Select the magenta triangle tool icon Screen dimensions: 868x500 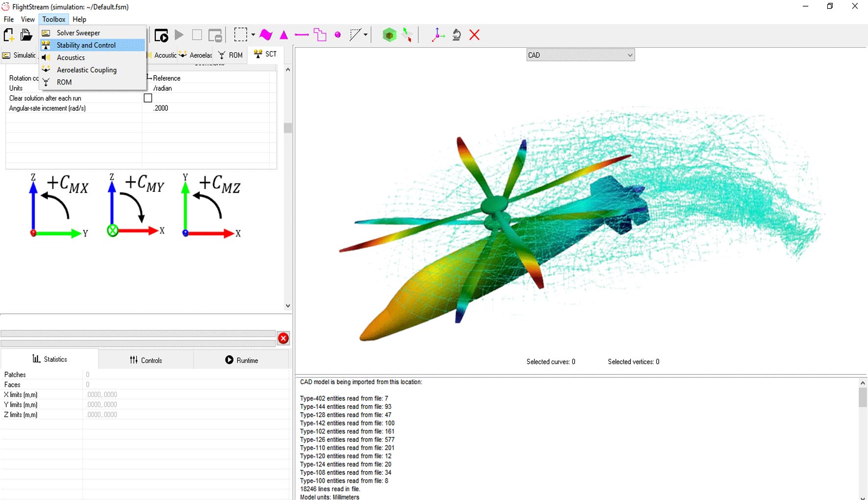click(x=284, y=35)
